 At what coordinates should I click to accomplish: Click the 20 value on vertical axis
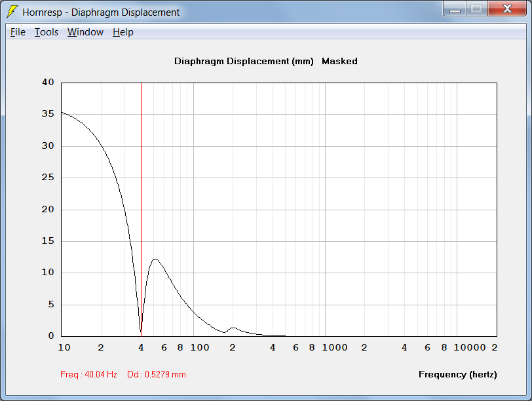pos(48,209)
